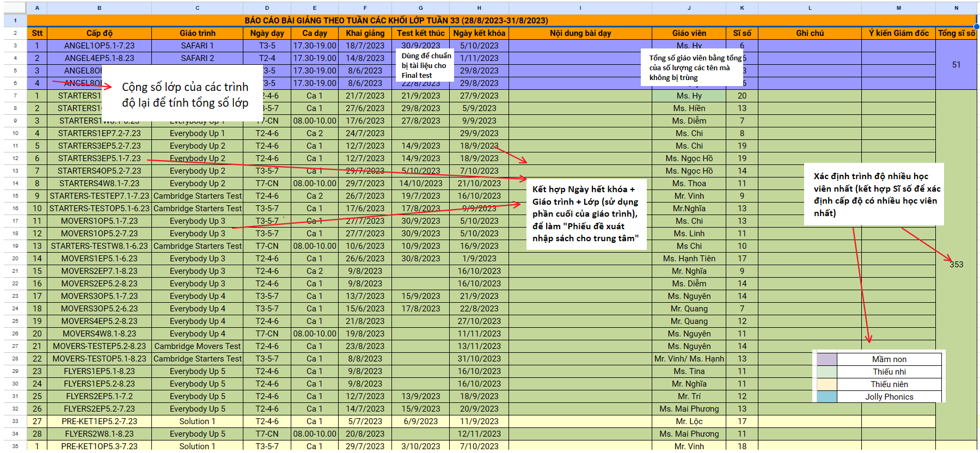Screen dimensions: 980x453
Task: Select column M header
Action: pos(898,8)
